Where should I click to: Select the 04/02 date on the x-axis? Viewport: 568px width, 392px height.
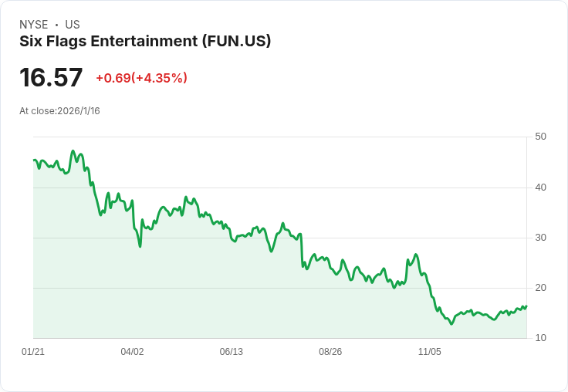tap(132, 352)
